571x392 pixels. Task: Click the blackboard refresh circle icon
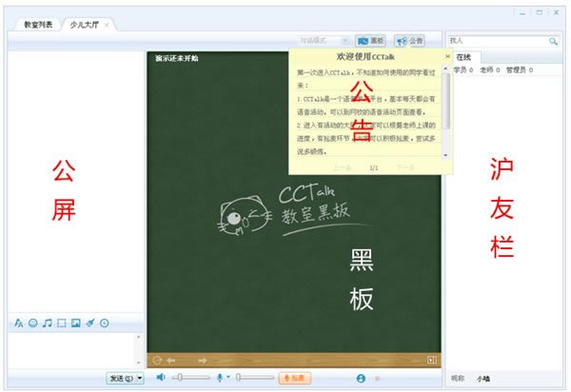[x=157, y=361]
